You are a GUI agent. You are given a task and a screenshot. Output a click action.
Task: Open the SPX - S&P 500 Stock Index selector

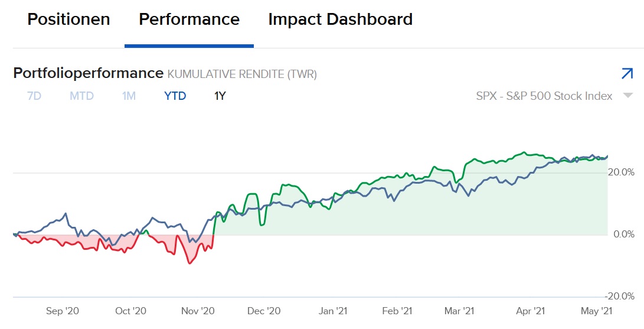(x=544, y=96)
